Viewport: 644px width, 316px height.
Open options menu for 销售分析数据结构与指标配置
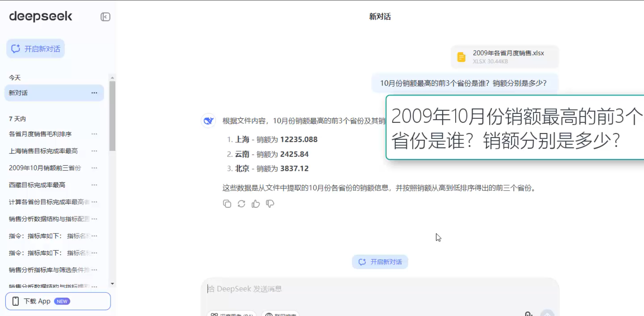(94, 219)
